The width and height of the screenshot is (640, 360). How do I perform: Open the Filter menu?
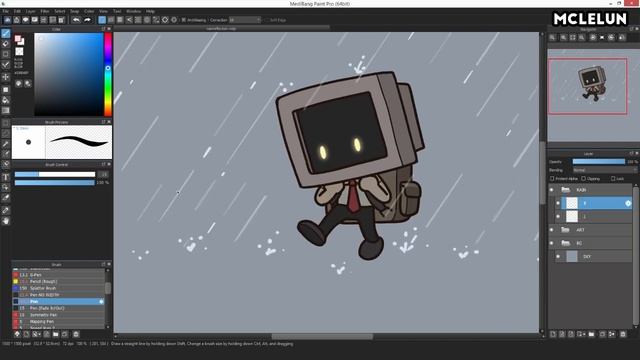tap(45, 11)
